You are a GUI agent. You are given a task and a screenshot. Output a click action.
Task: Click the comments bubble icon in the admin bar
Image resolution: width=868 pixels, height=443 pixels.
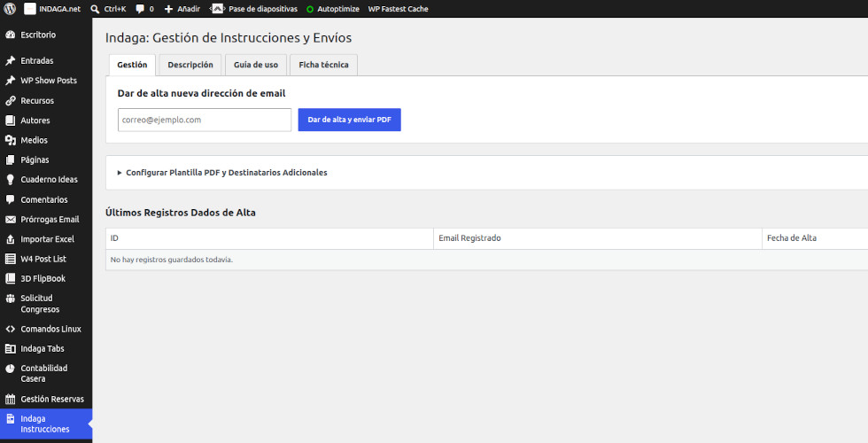point(140,9)
